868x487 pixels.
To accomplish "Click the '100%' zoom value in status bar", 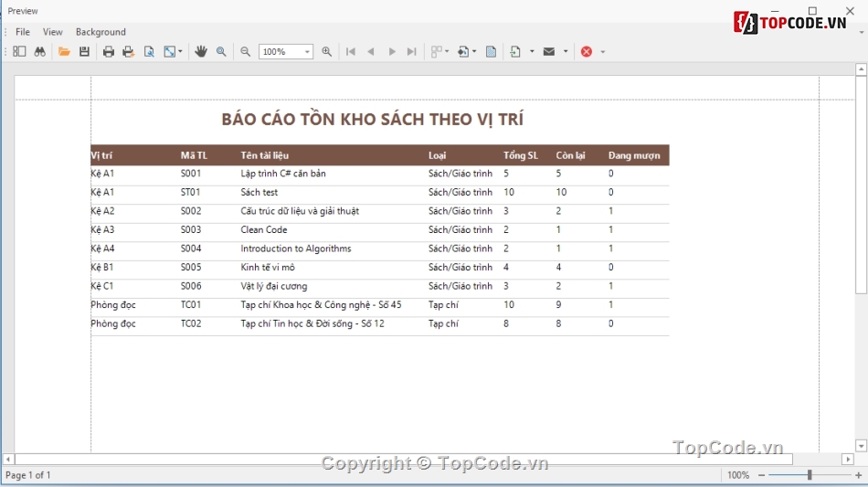I will point(738,475).
